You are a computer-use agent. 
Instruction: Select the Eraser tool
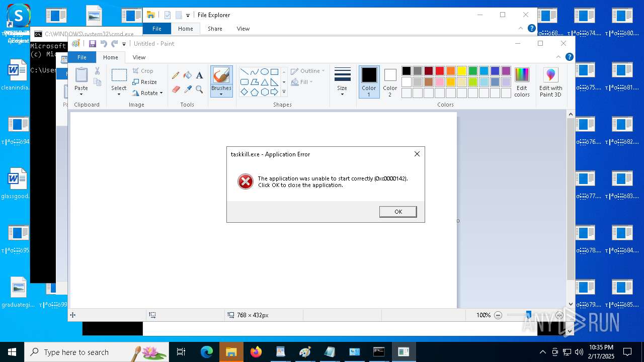tap(176, 89)
